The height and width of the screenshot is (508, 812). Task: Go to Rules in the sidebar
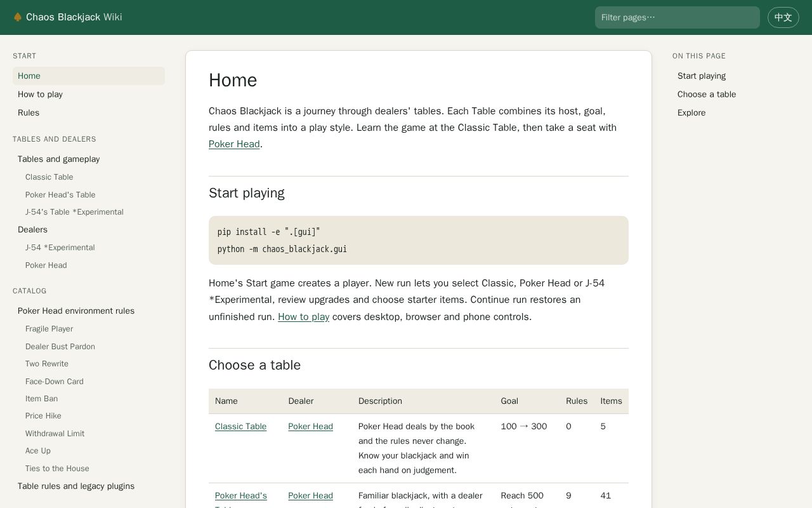tap(89, 113)
